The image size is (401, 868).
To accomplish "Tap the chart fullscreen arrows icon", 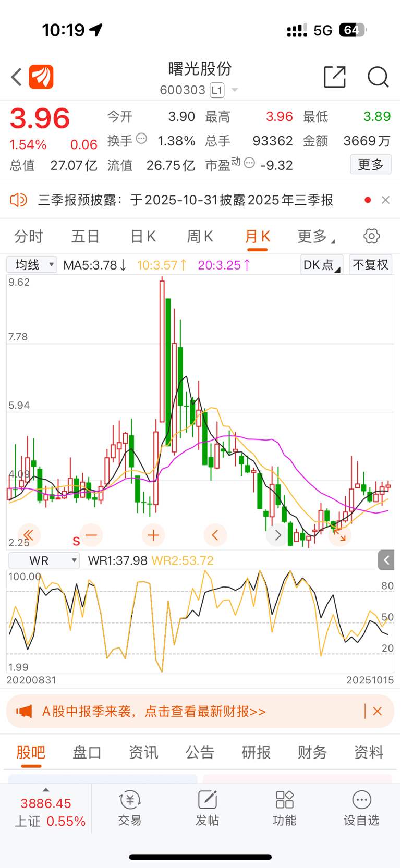I will point(339,535).
